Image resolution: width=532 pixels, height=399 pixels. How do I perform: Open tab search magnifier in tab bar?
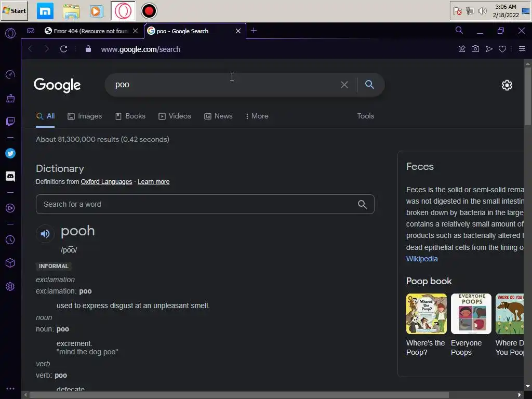click(x=459, y=30)
